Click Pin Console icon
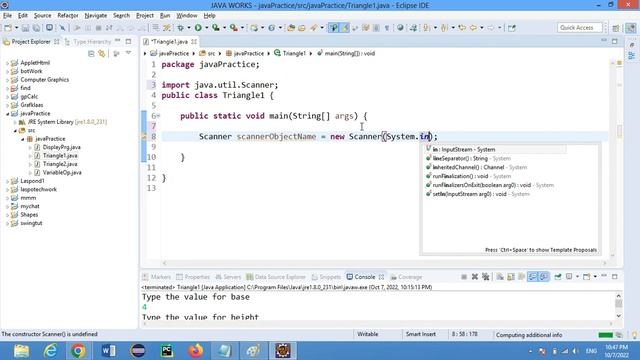This screenshot has height=360, width=640. click(558, 277)
